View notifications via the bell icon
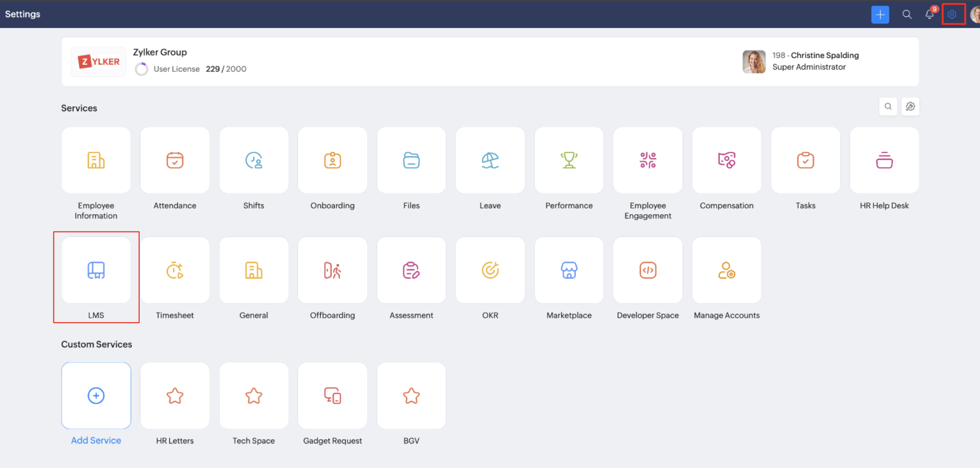 tap(930, 14)
